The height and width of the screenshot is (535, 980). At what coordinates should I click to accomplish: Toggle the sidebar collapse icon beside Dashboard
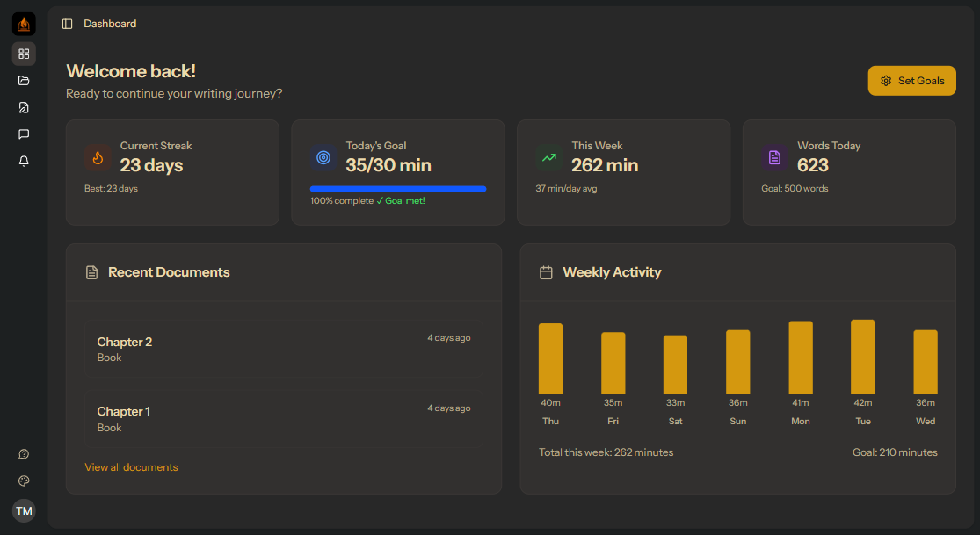pos(68,24)
